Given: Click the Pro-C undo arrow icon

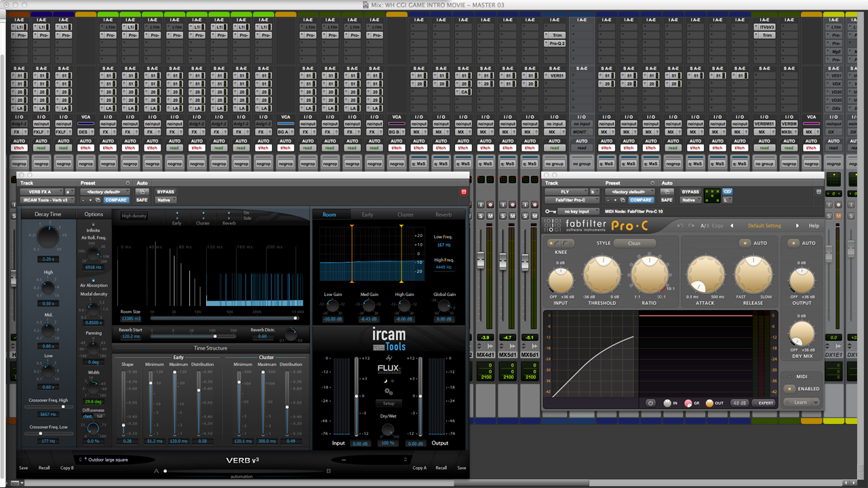Looking at the screenshot, I should (680, 225).
